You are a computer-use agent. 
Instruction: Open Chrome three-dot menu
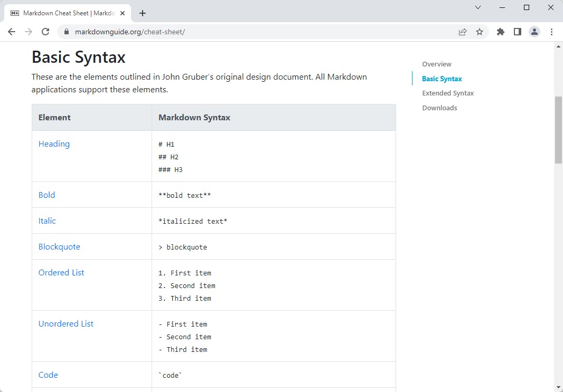tap(551, 32)
